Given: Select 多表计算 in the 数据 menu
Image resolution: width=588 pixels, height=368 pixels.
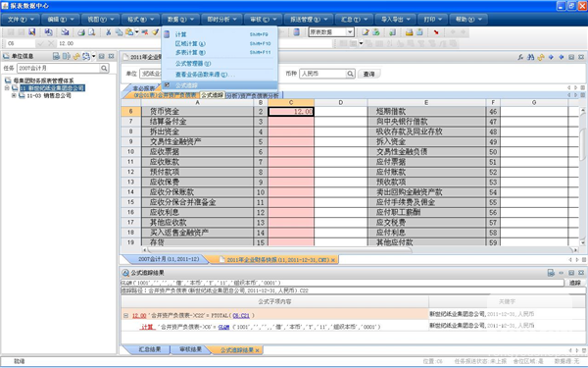Looking at the screenshot, I should (220, 53).
